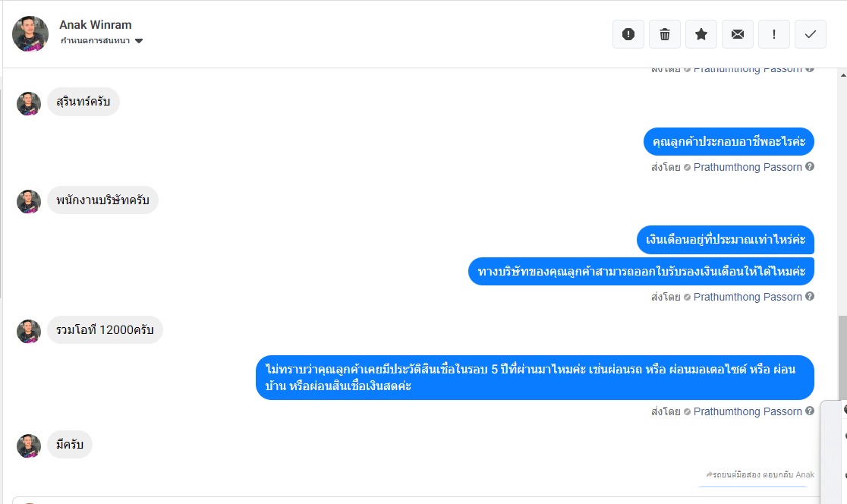This screenshot has width=847, height=504.
Task: Click the avatar beside พนักงานบริษัทครับ message
Action: (29, 202)
